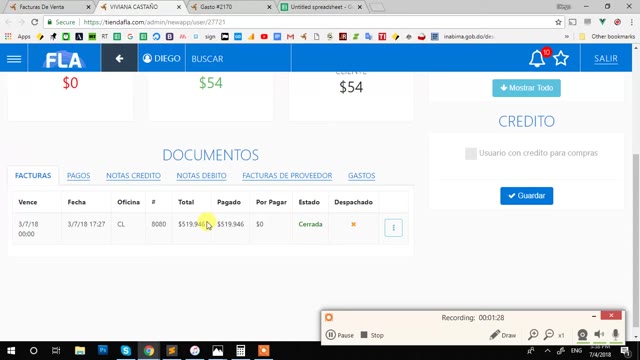This screenshot has width=640, height=360.
Task: Open invoice 8080 three-dot options menu
Action: click(x=393, y=228)
